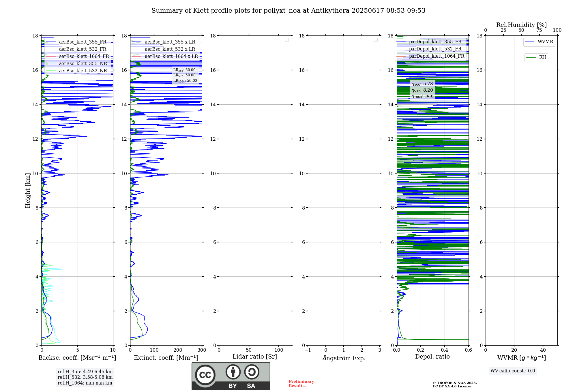
Task: Click the empty legend box in Lidar ratio panel
Action: point(287,40)
